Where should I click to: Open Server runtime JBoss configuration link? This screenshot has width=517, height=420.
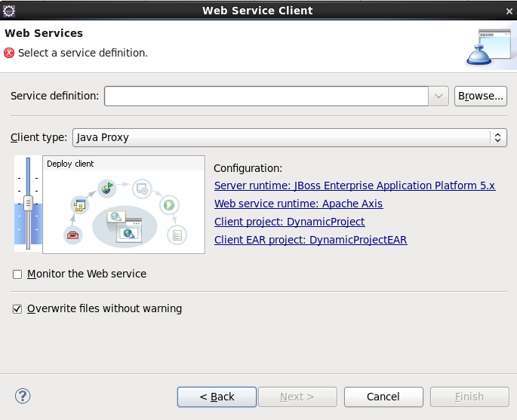point(355,185)
